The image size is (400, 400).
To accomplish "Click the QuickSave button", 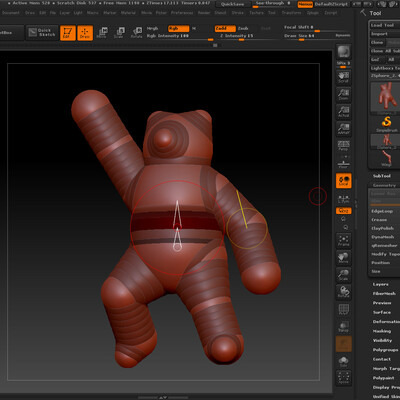I will point(232,4).
